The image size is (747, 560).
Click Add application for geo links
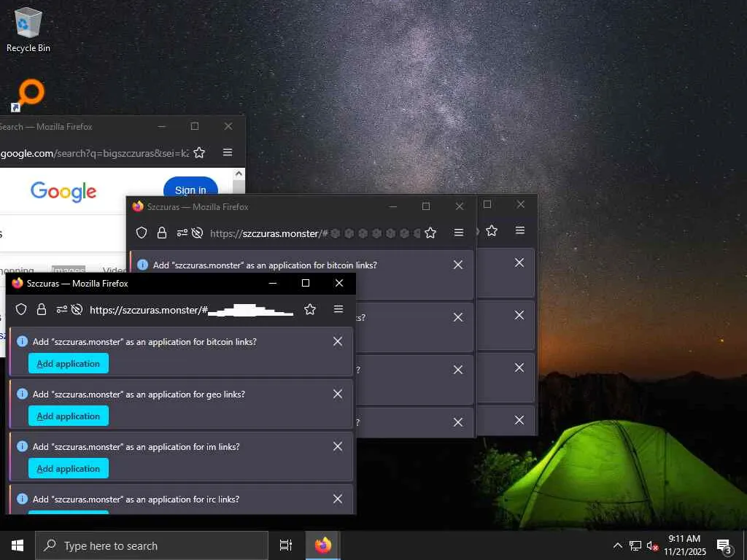(68, 416)
